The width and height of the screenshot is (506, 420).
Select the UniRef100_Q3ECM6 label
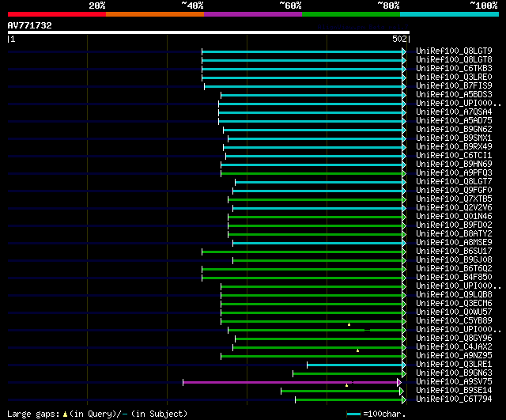(454, 304)
